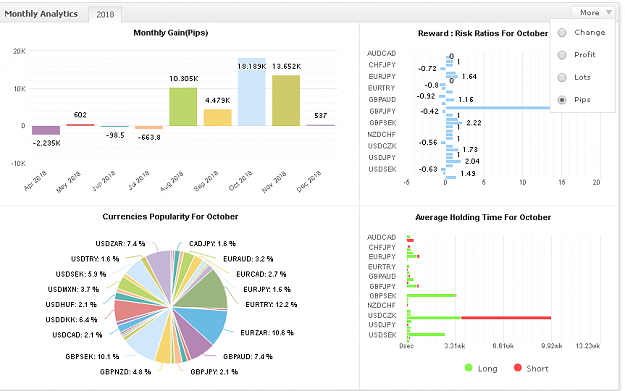Click the long GBPJPY reward risk bar

click(x=498, y=108)
